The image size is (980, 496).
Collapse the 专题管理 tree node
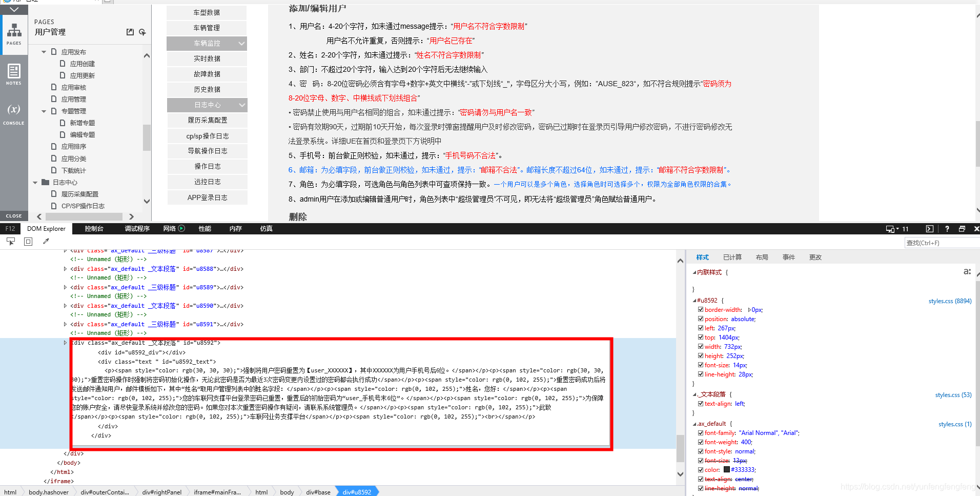tap(44, 111)
